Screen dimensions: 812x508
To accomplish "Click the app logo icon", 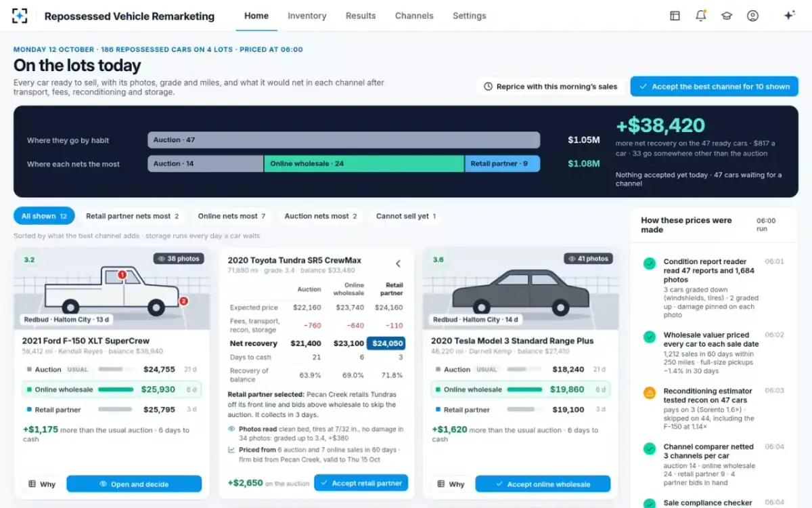I will coord(20,16).
